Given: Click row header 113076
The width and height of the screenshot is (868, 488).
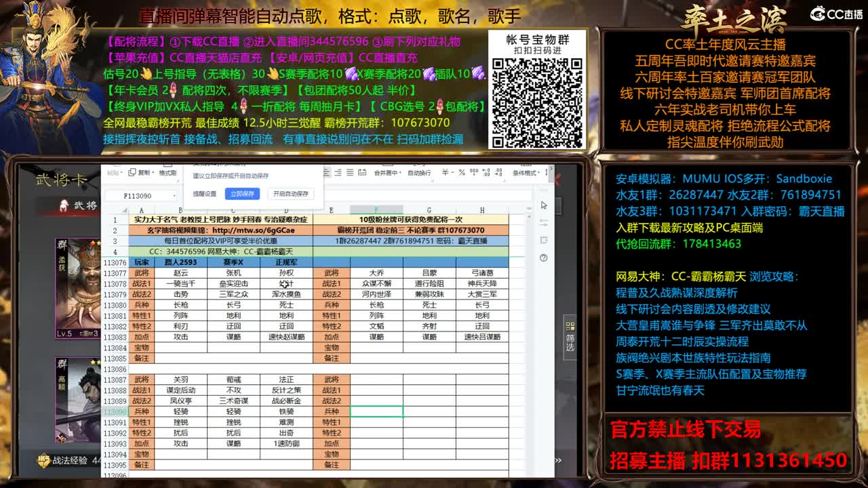Looking at the screenshot, I should pos(115,262).
